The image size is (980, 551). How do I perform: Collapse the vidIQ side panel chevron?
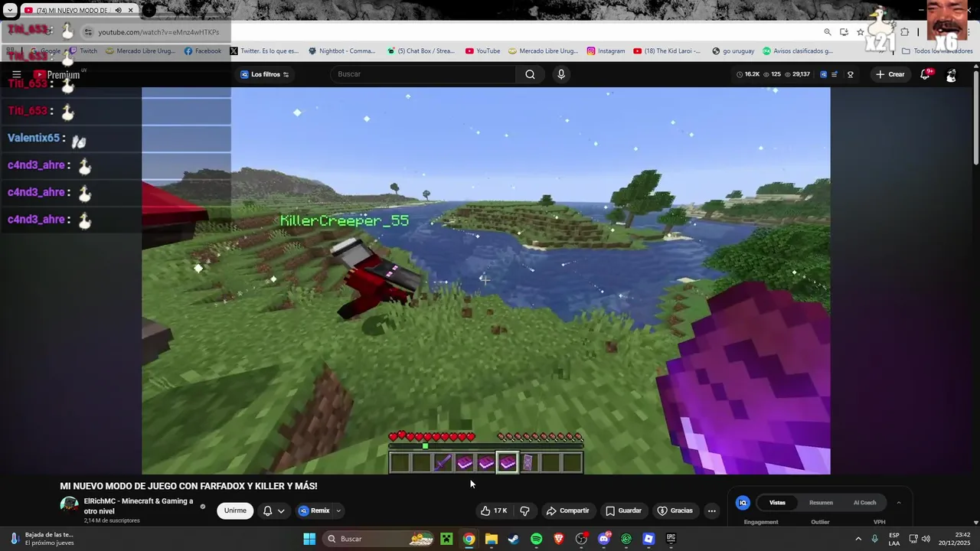point(898,503)
